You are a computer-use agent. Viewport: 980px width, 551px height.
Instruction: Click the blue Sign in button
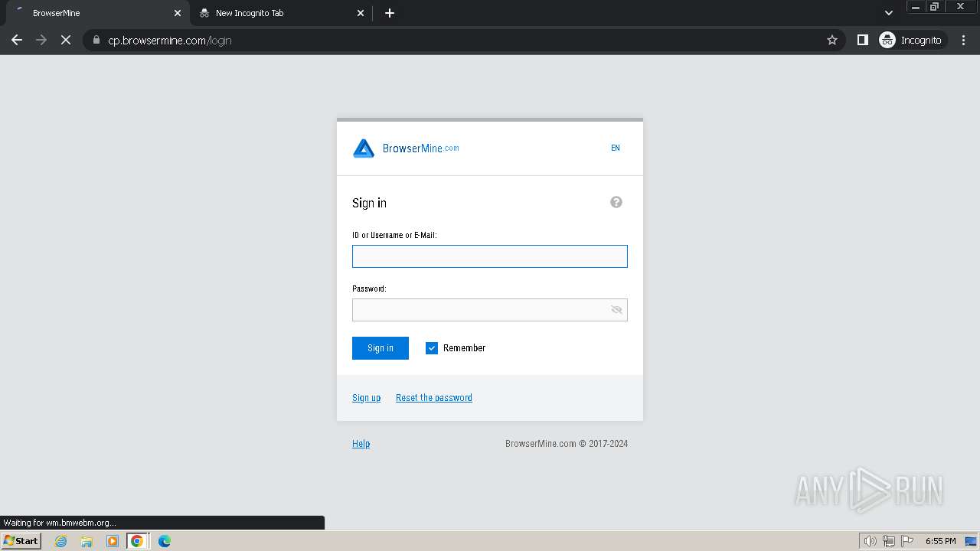point(381,348)
